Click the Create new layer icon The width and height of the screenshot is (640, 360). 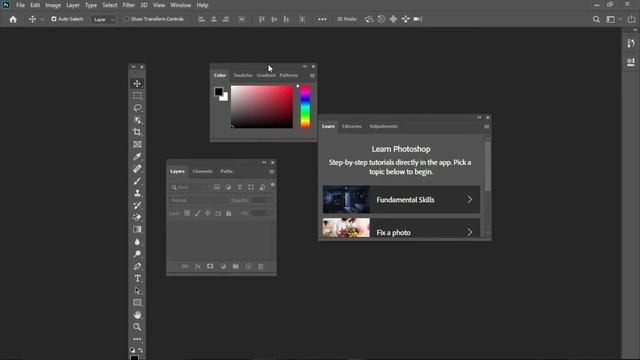249,267
